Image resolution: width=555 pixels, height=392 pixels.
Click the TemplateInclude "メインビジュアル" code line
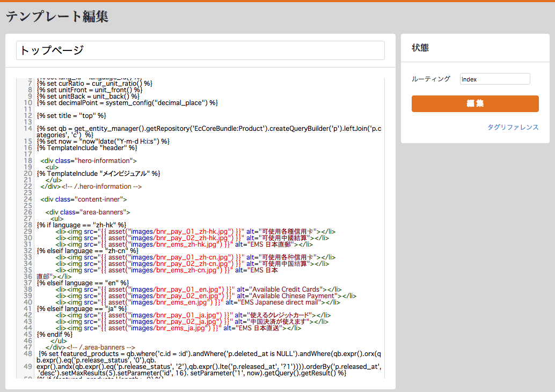pos(98,174)
